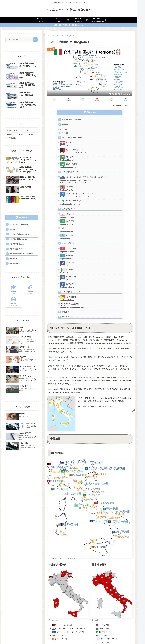
Task: Open the 原価計算基準 追加しました notification bar
Action: tap(69, 25)
